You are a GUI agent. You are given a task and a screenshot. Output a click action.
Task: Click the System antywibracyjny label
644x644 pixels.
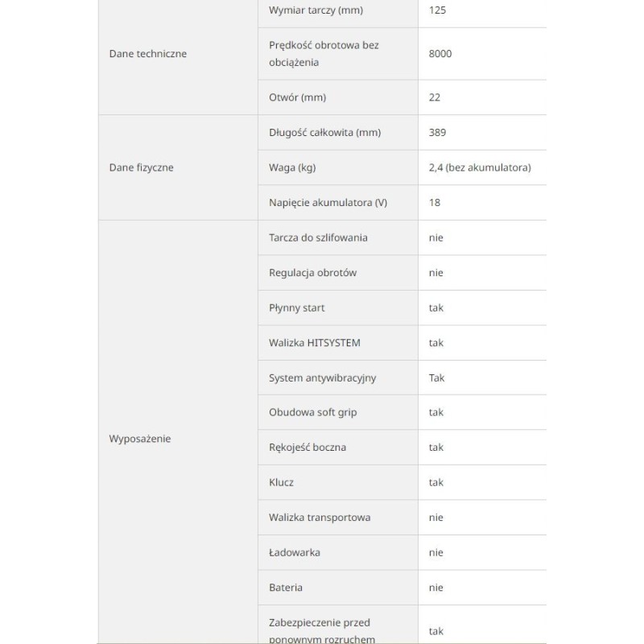coord(323,378)
